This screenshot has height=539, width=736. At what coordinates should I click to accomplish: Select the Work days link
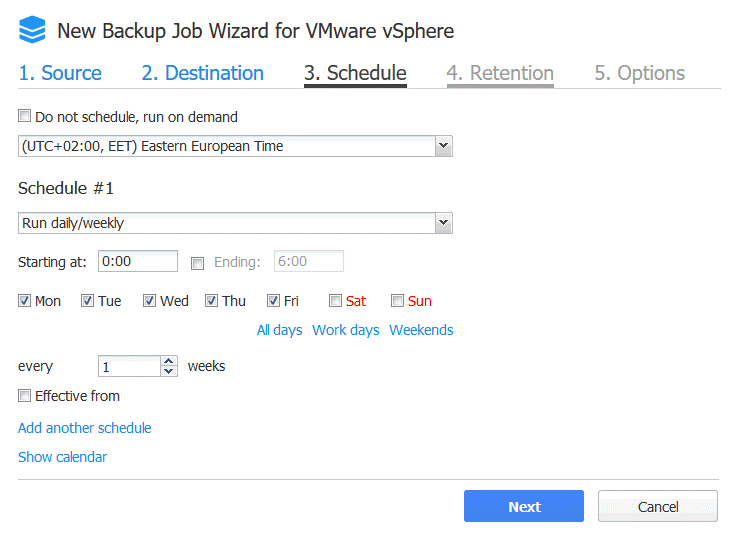[x=345, y=330]
